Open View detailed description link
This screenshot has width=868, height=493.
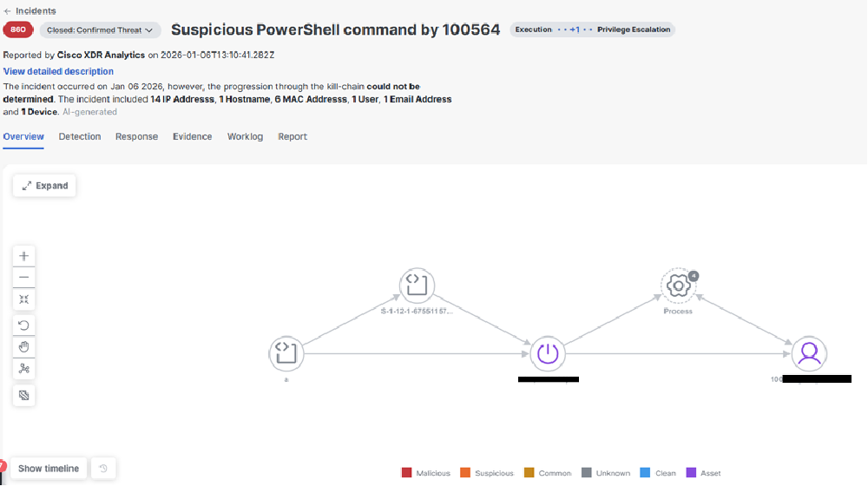(58, 71)
